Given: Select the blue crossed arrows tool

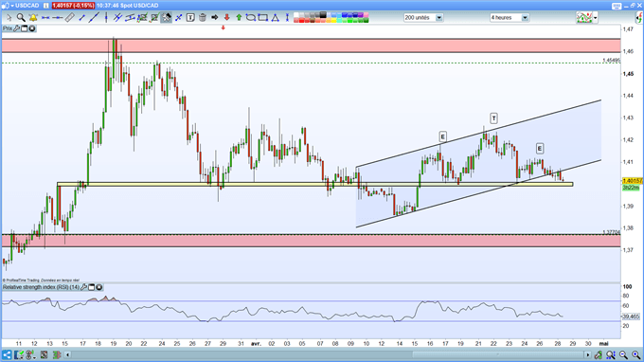Looking at the screenshot, I should [179, 18].
